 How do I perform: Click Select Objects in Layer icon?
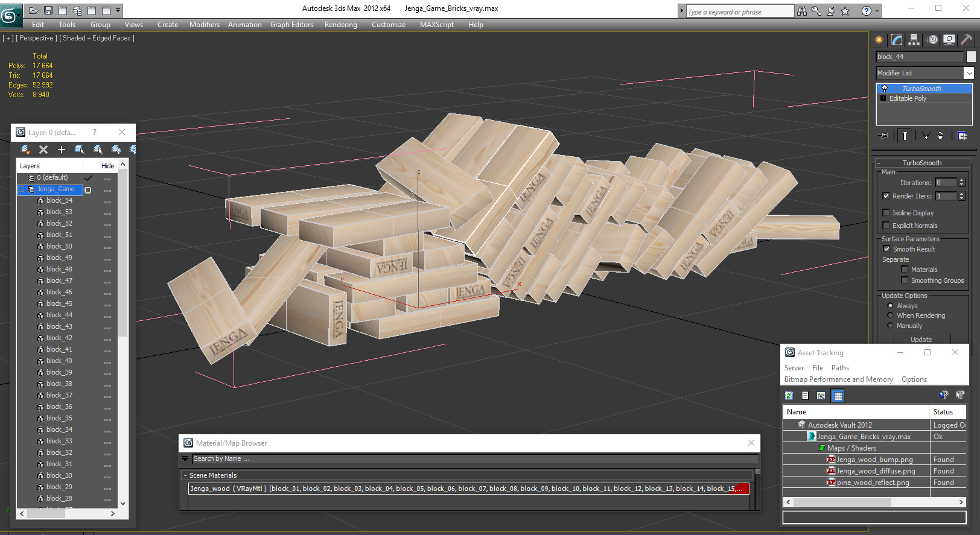[x=79, y=150]
